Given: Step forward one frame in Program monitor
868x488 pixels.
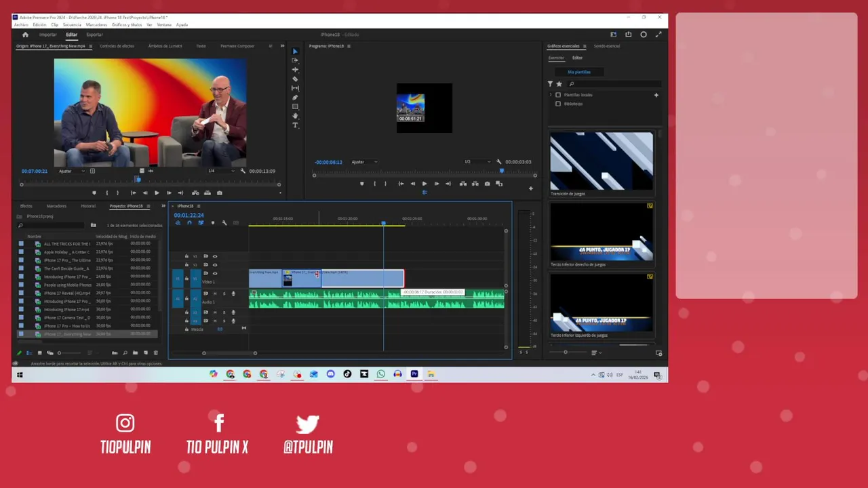Looking at the screenshot, I should tap(436, 184).
